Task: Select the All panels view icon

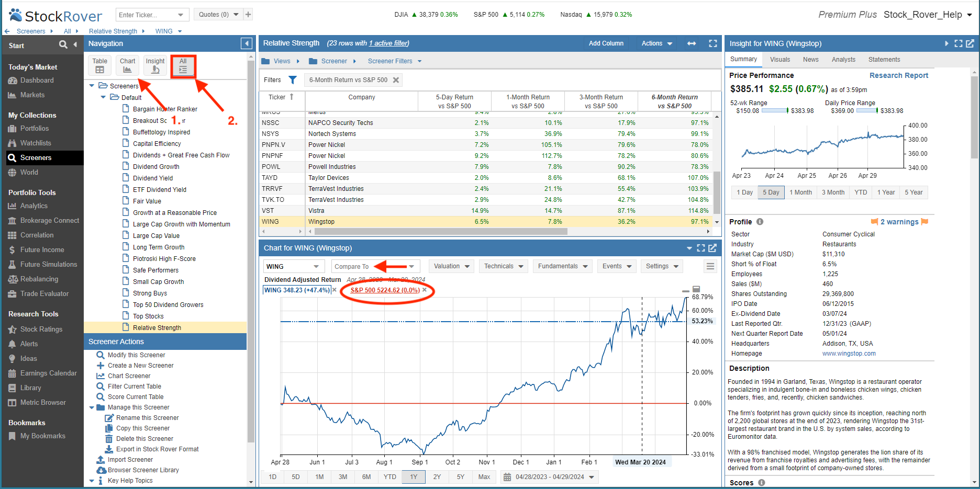Action: pyautogui.click(x=183, y=66)
